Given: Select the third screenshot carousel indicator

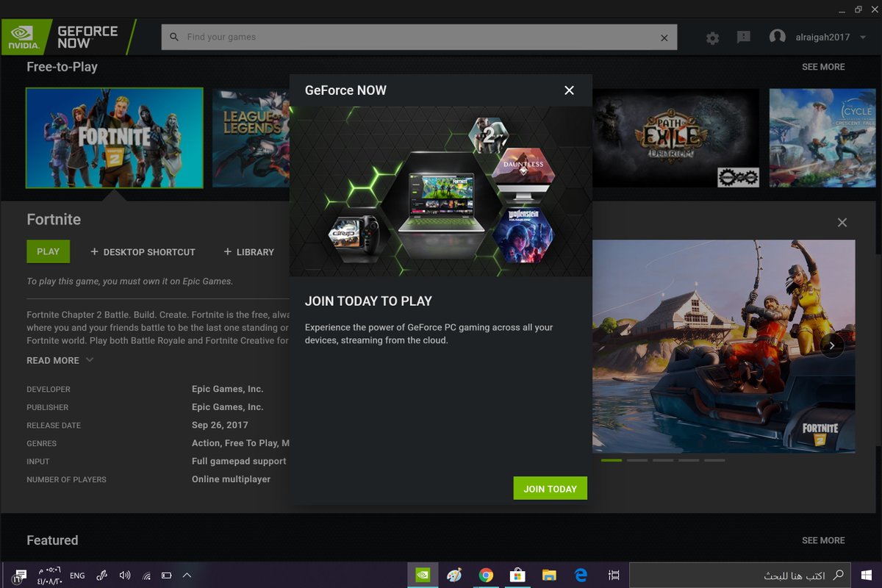Looking at the screenshot, I should click(x=663, y=460).
